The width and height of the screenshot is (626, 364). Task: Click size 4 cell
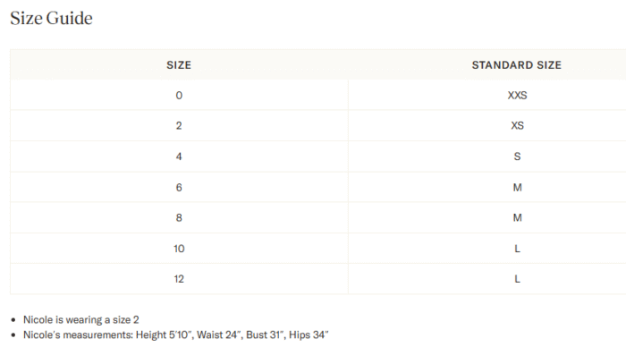point(179,157)
